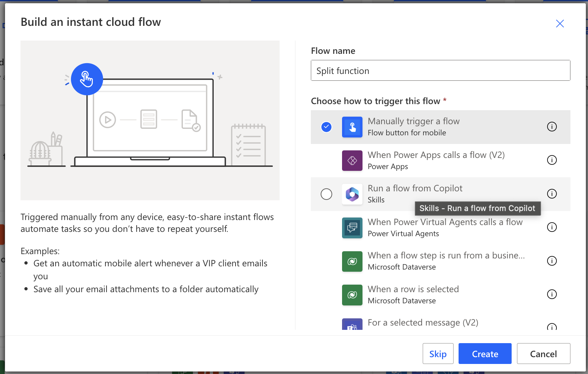Deselect the checked Manually trigger a flow radio
This screenshot has width=588, height=374.
[x=326, y=127]
